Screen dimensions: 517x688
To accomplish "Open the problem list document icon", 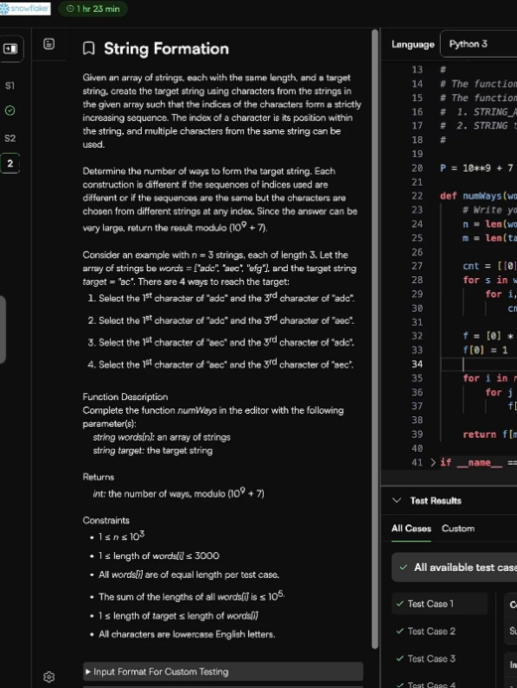I will pos(49,44).
